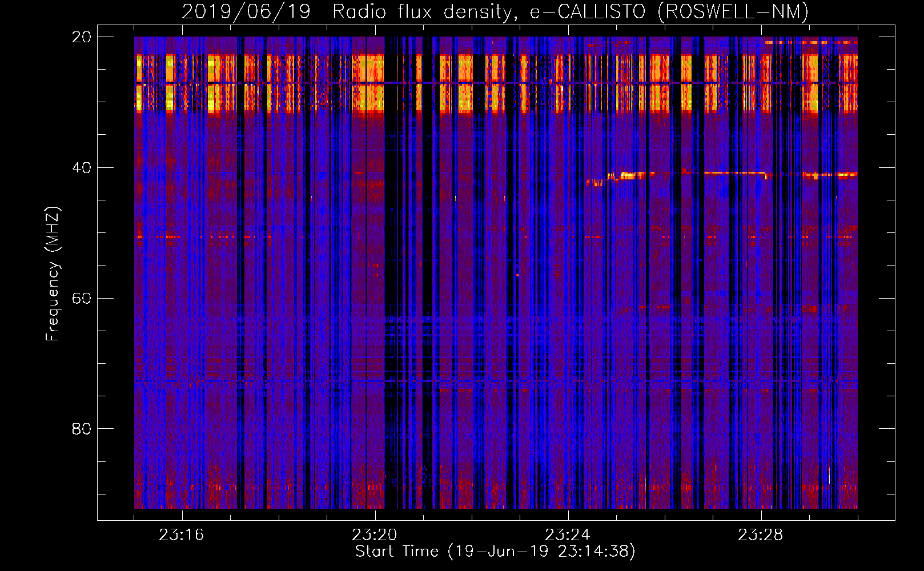924x571 pixels.
Task: Click the 23:16 time tick label
Action: [x=182, y=535]
